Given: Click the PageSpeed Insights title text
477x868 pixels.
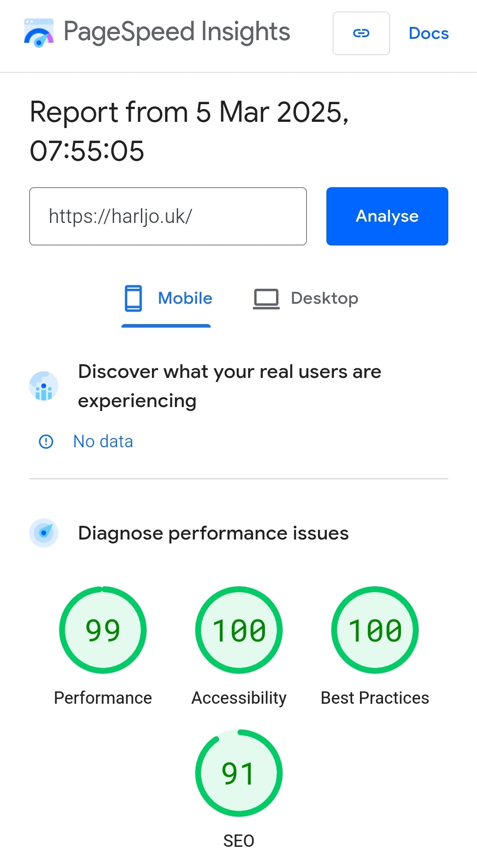Looking at the screenshot, I should (177, 32).
